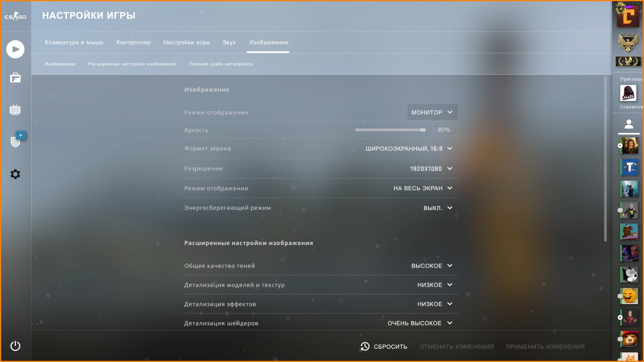
Task: Open the Детализация шейдеров dropdown
Action: coord(420,323)
